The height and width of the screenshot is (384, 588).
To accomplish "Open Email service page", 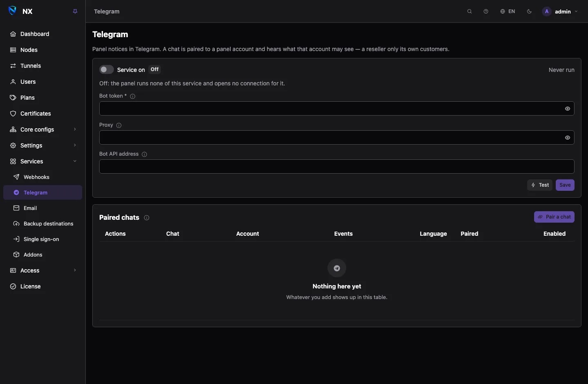I will (43, 208).
